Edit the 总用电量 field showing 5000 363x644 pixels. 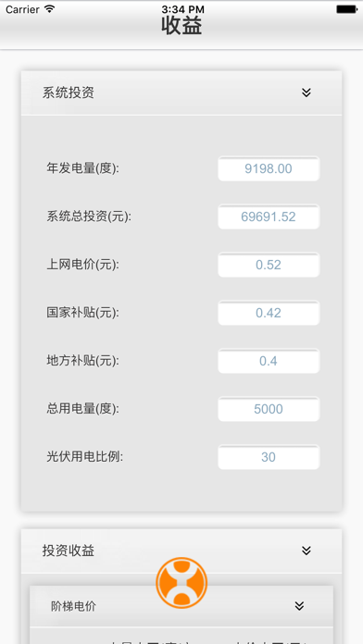(x=269, y=409)
